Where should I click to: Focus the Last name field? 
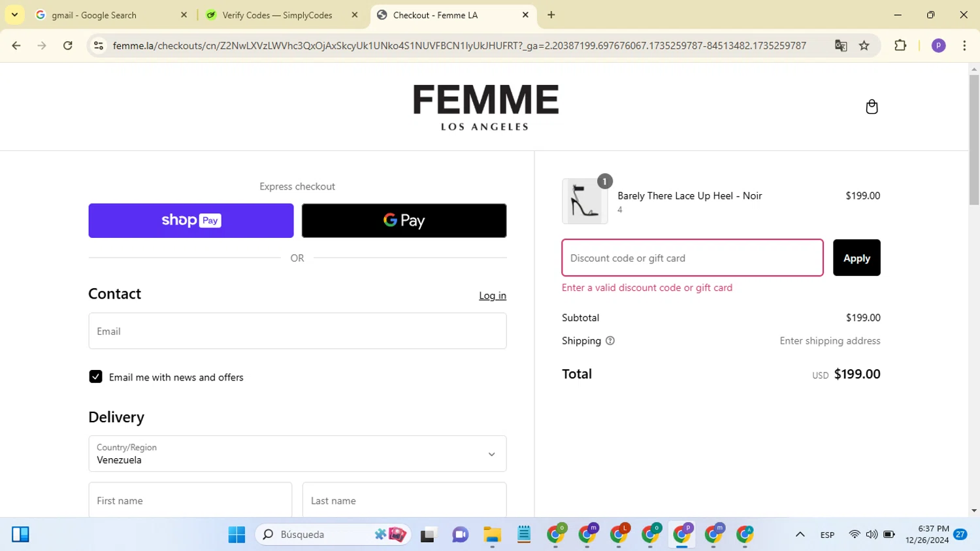click(404, 500)
